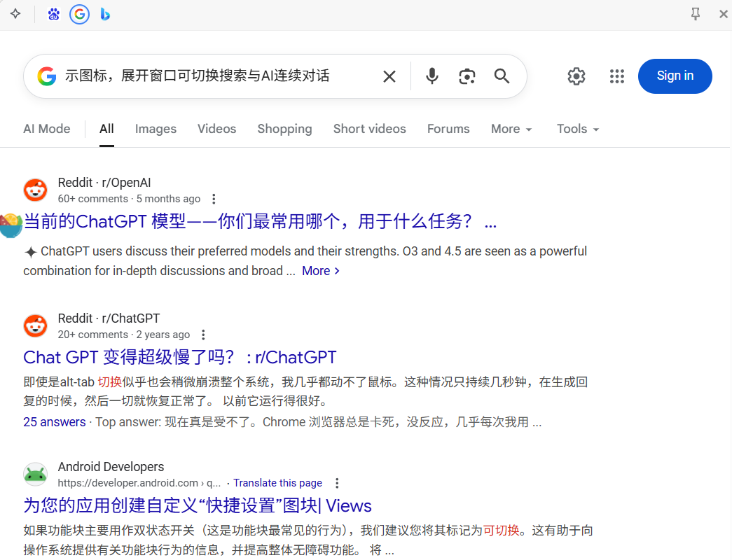The image size is (732, 560).
Task: Switch to the Images tab
Action: [156, 129]
